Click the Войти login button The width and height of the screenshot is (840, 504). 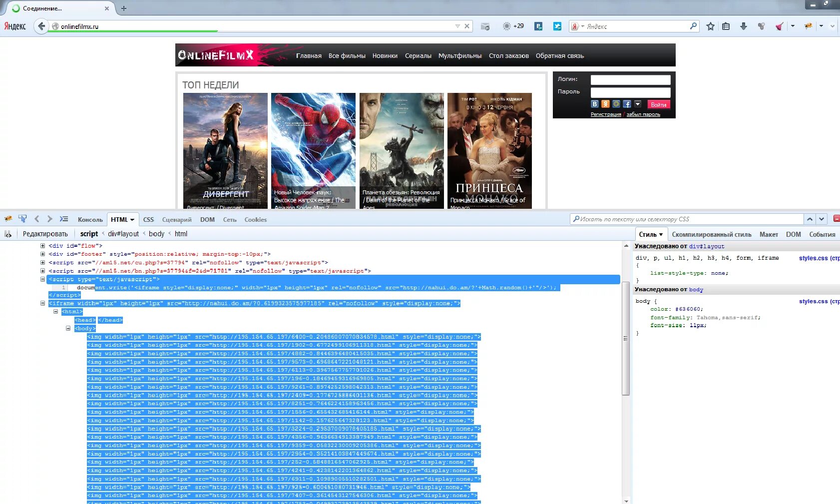(x=659, y=104)
